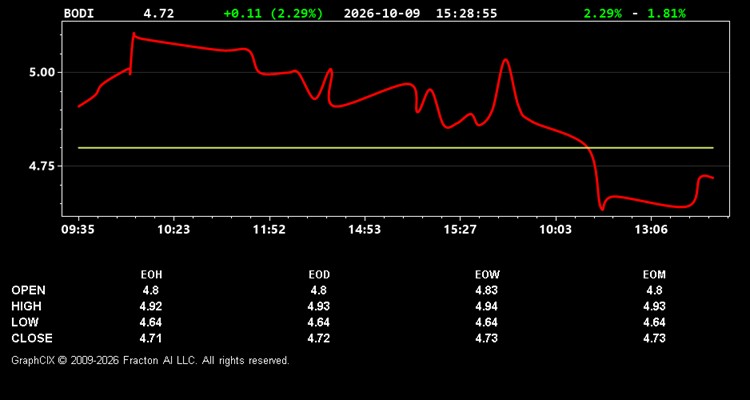The height and width of the screenshot is (400, 750).
Task: Select the EOM column header
Action: (x=654, y=275)
